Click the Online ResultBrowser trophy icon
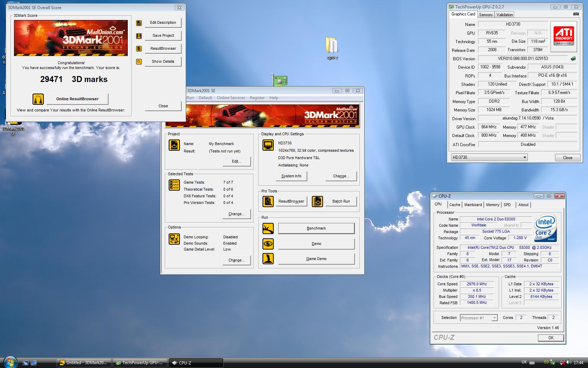Viewport: 588px width, 368px height. (x=38, y=99)
